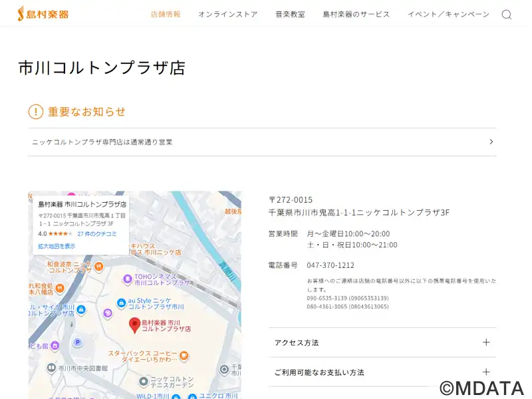
Task: Select the Ichikawa Central Library marker
Action: (51, 368)
